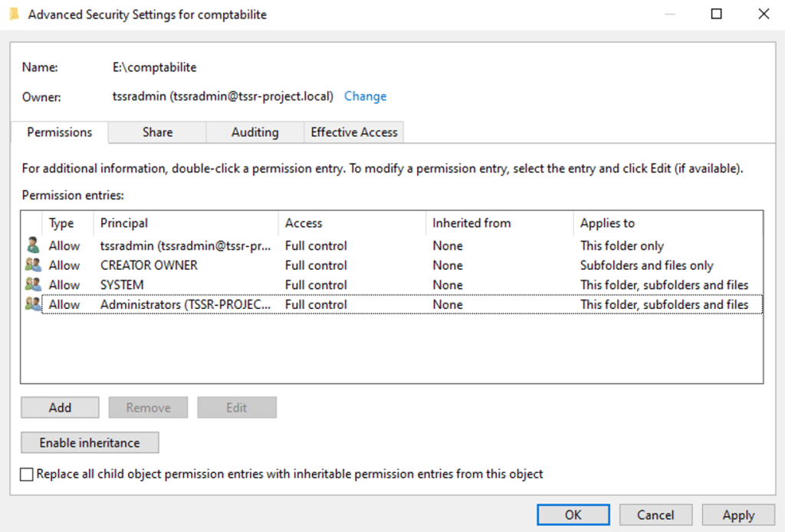Confirm with the OK button
The image size is (785, 532).
(x=573, y=515)
